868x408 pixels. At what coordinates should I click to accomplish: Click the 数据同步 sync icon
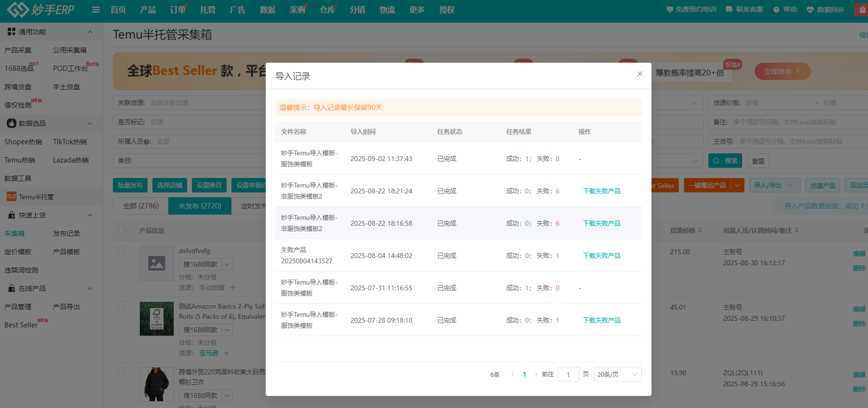810,10
